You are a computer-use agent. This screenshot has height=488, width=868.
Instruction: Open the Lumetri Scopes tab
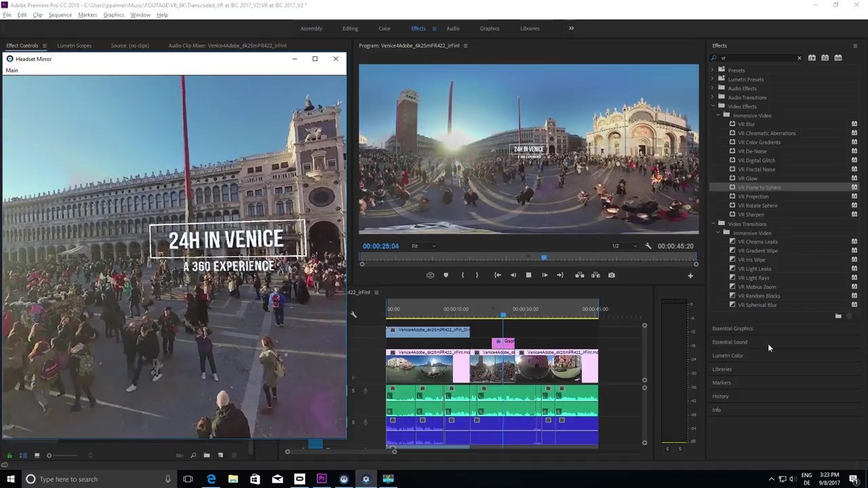(75, 45)
